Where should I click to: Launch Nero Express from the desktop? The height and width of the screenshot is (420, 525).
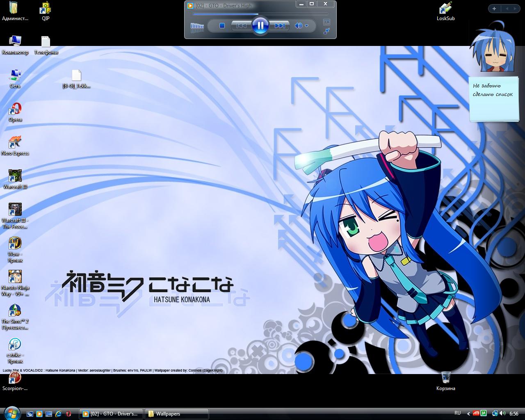15,146
